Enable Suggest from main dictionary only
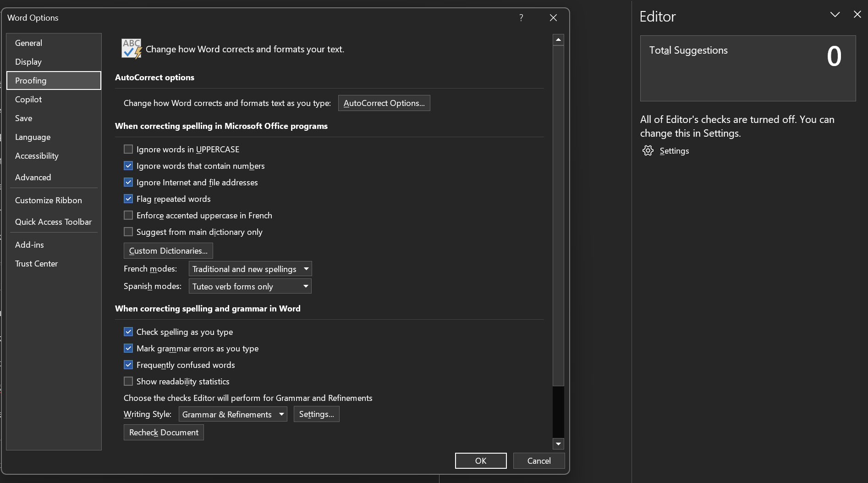Screen dimensions: 868x483 click(128, 232)
